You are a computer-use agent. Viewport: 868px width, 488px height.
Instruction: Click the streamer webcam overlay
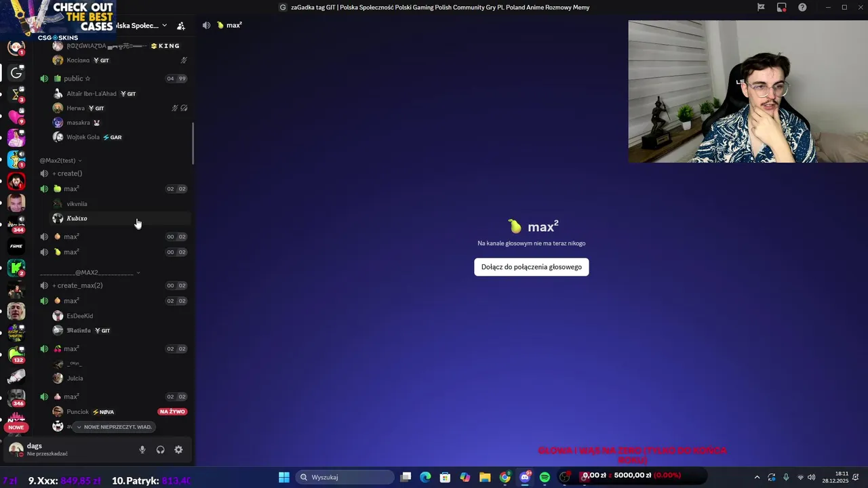coord(748,91)
